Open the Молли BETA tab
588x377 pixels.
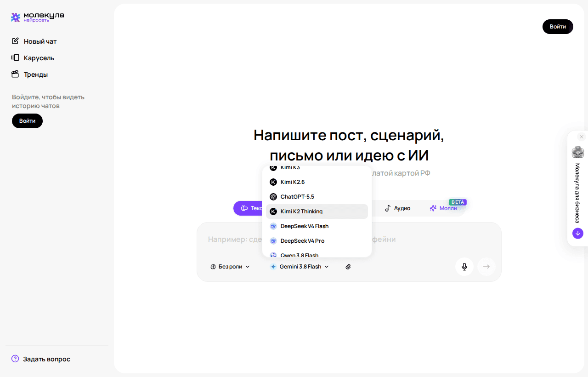(x=445, y=208)
